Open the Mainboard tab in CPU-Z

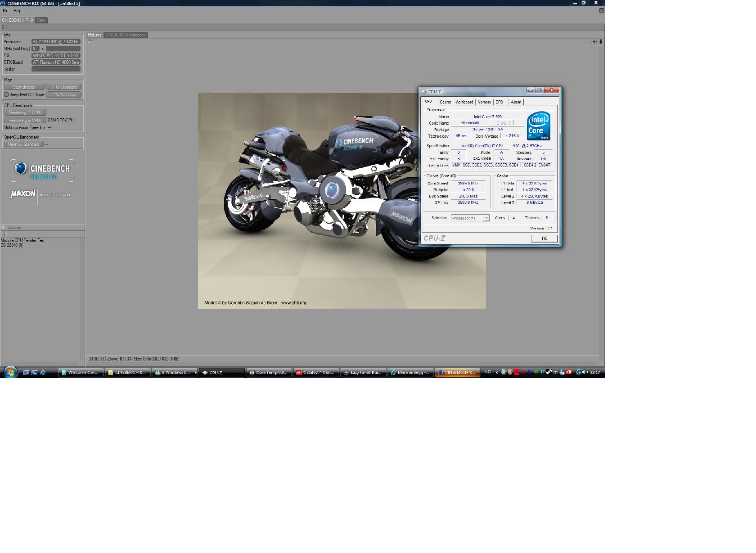click(x=464, y=102)
